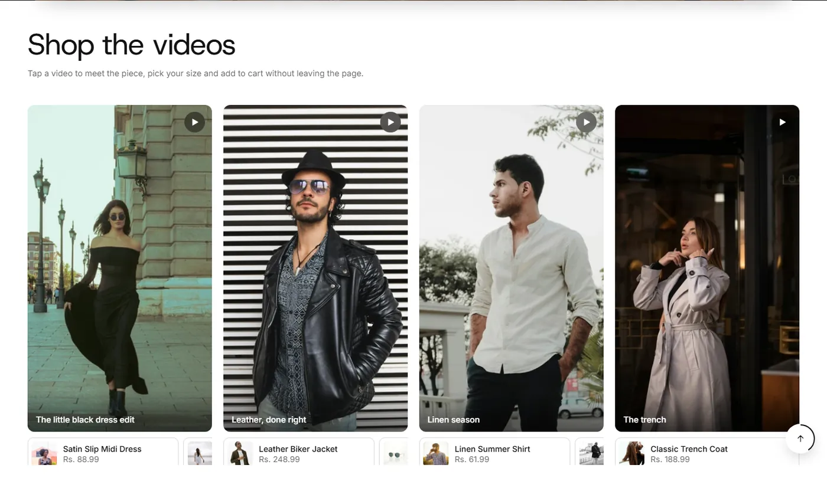Image resolution: width=827 pixels, height=504 pixels.
Task: Click the Linen Summer Shirt thumbnail image
Action: pos(436,453)
